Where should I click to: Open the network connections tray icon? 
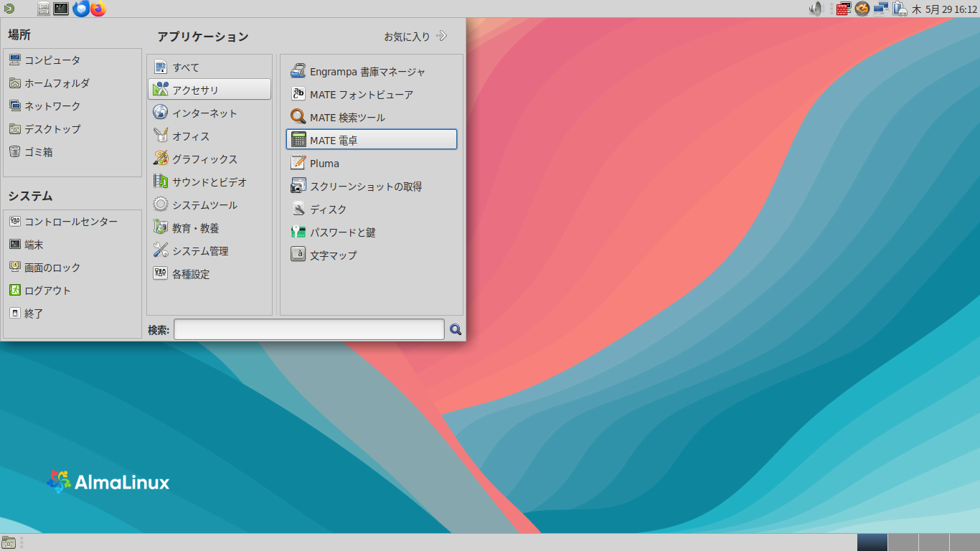(881, 9)
